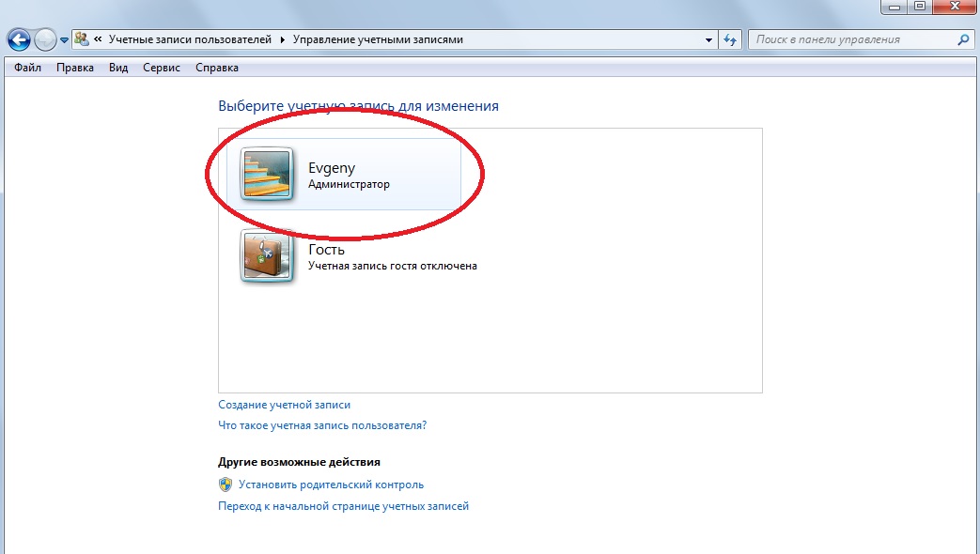Click the magnifier search icon
The image size is (980, 554).
pyautogui.click(x=963, y=39)
